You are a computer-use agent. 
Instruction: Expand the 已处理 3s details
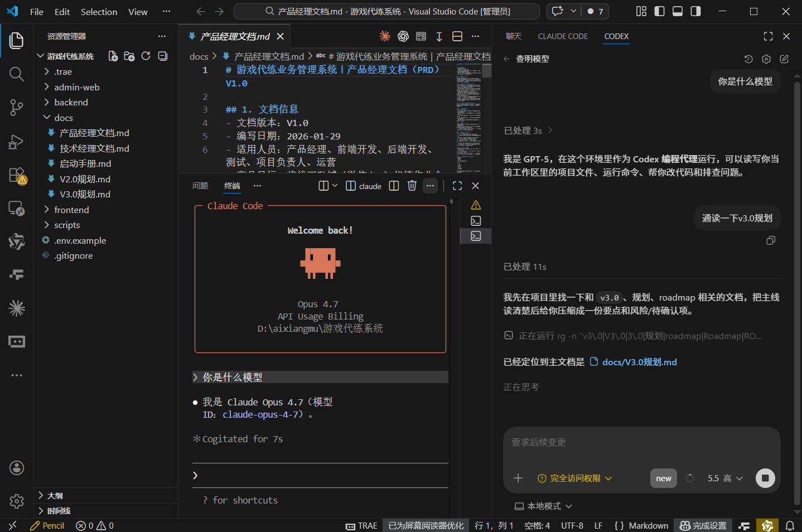tap(528, 130)
